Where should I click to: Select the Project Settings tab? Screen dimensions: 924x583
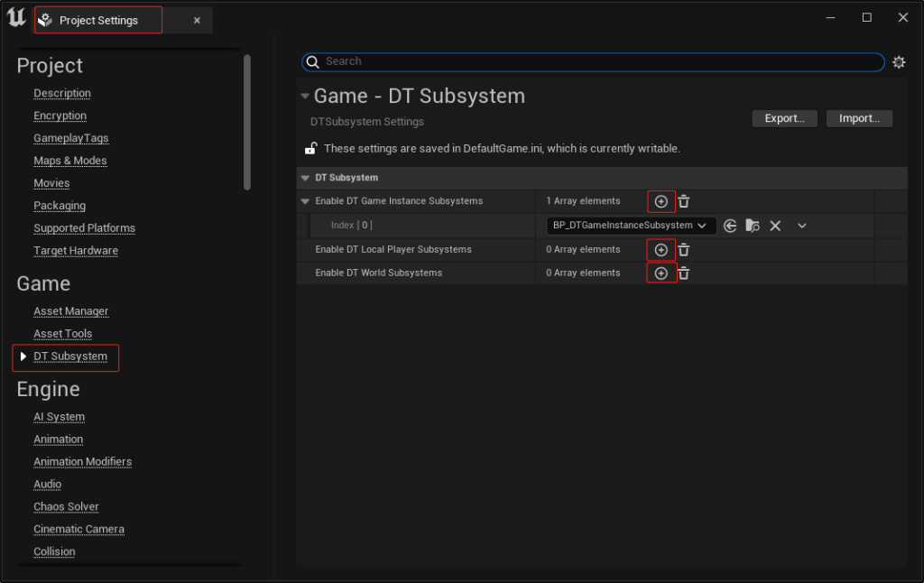pyautogui.click(x=97, y=19)
